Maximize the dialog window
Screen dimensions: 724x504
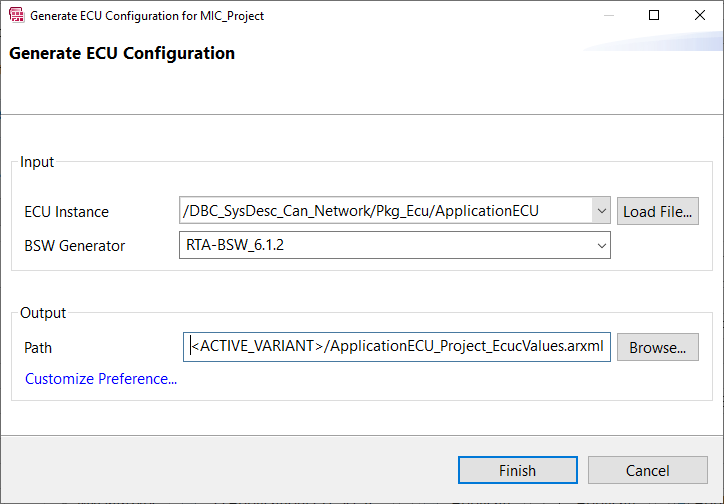(x=654, y=15)
